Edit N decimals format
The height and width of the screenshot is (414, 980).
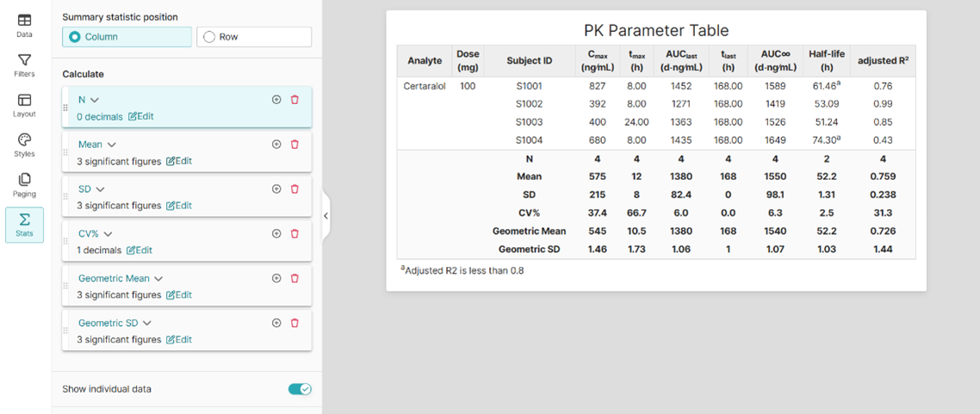[140, 116]
